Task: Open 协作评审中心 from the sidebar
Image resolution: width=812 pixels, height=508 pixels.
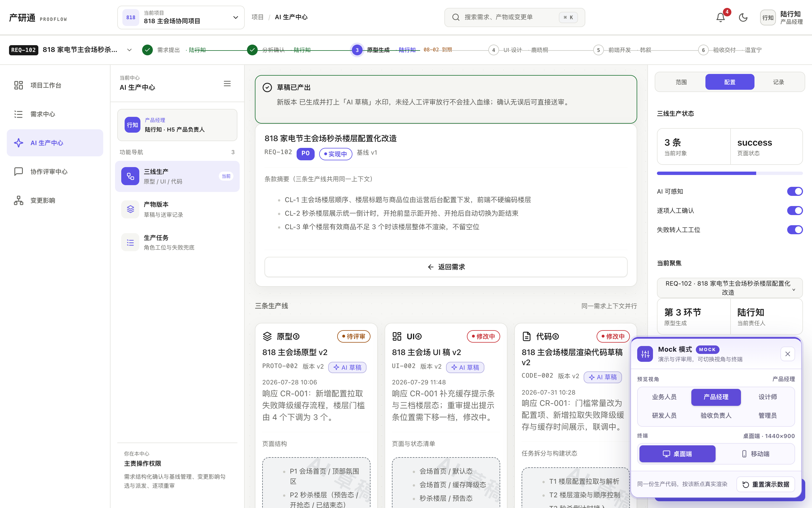Action: [x=55, y=172]
